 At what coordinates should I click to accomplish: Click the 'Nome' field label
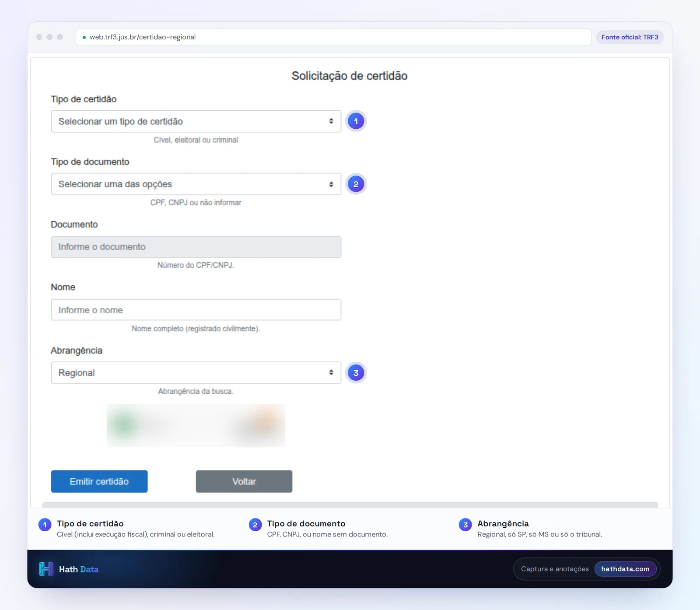pyautogui.click(x=63, y=287)
